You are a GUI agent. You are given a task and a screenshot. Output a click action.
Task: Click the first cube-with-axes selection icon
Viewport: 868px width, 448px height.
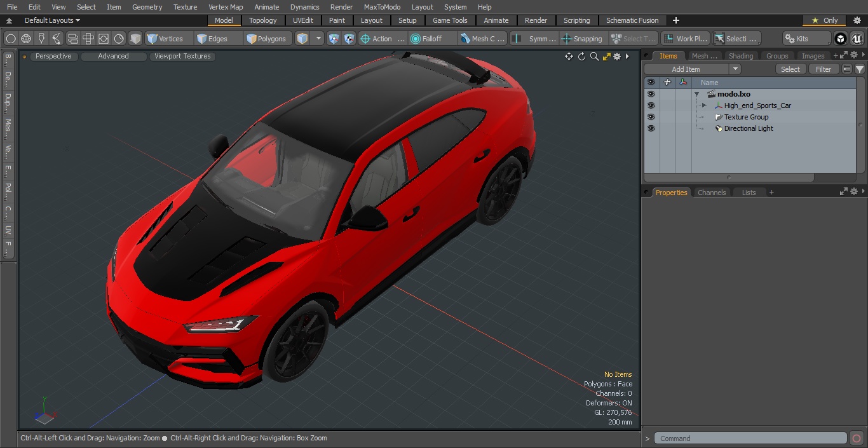tap(334, 39)
